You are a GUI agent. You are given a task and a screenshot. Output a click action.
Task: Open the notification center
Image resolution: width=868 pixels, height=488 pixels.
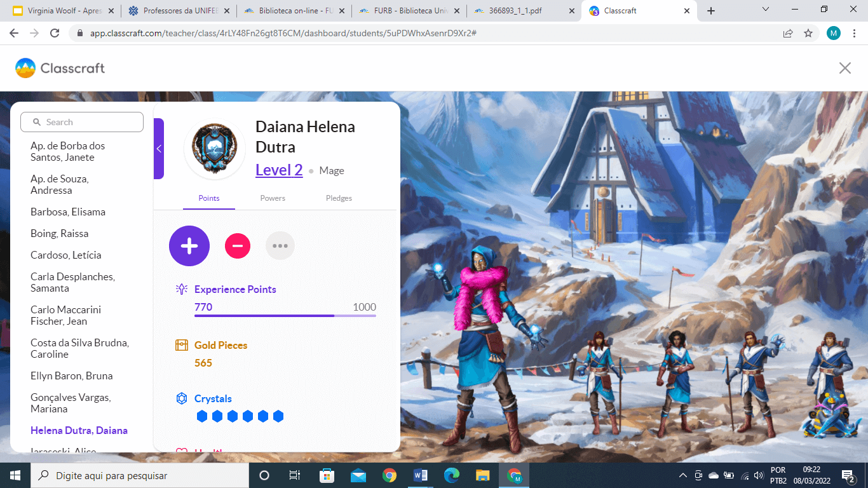pos(848,475)
